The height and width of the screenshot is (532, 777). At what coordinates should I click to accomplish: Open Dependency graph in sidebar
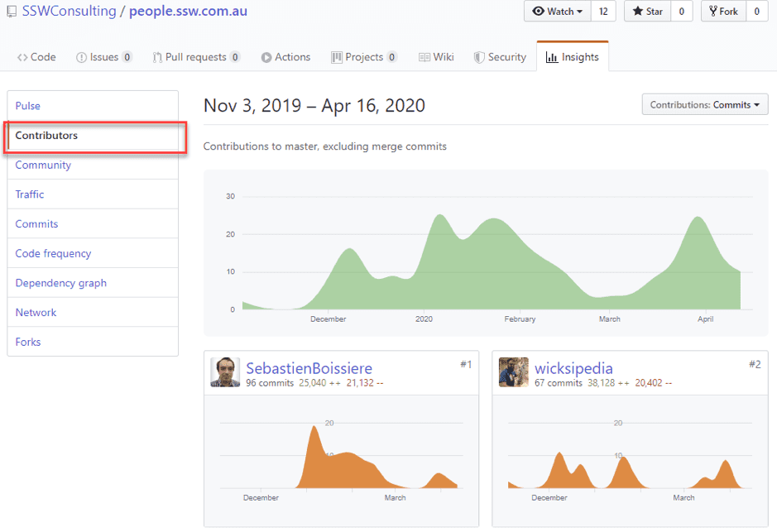tap(60, 283)
